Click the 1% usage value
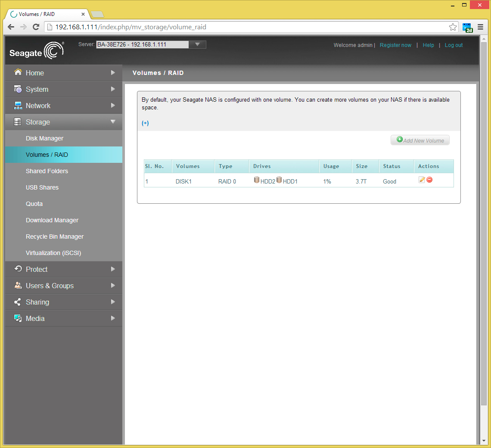This screenshot has width=491, height=448. click(327, 181)
